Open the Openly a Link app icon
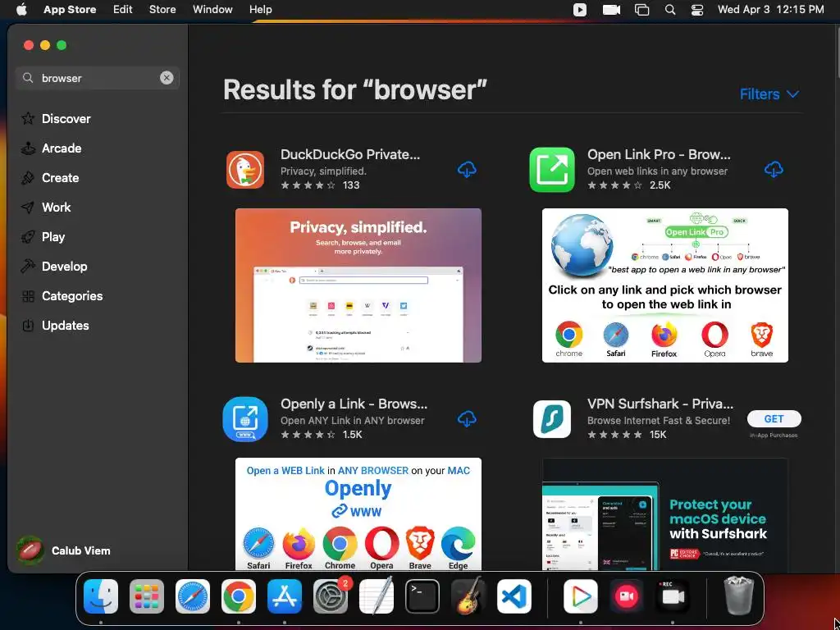This screenshot has height=630, width=840. 244,419
